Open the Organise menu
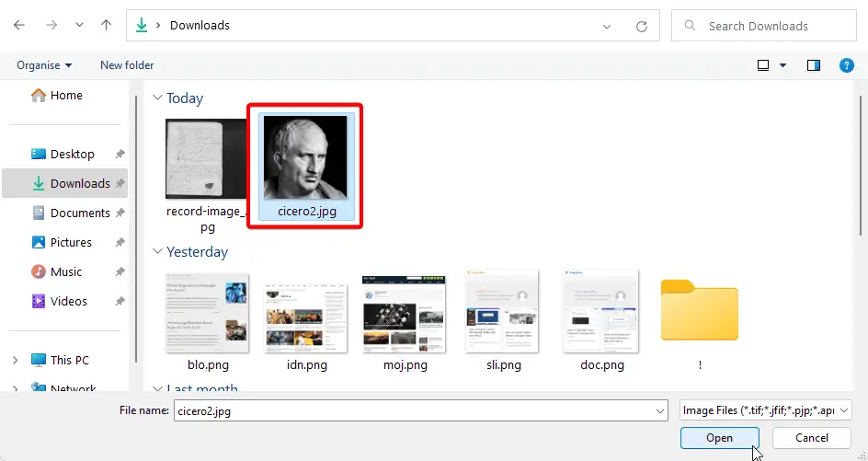The width and height of the screenshot is (868, 461). (x=44, y=65)
